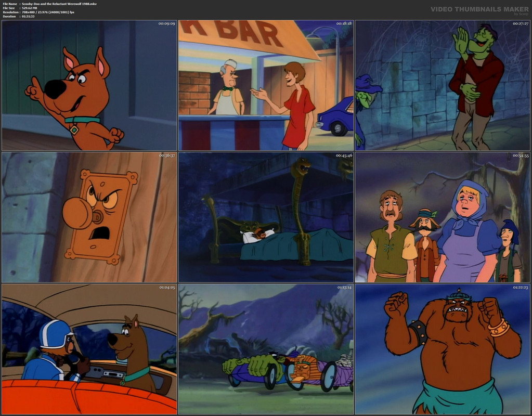Viewport: 532px width, 416px height.
Task: Open the brown ogre thumbnail at 01:22:23
Action: [x=443, y=349]
